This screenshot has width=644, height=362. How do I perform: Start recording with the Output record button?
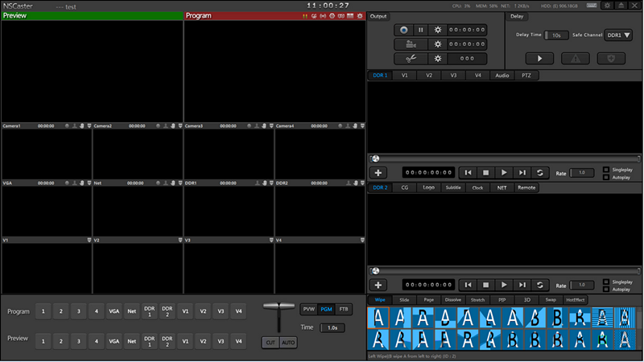[x=404, y=30]
